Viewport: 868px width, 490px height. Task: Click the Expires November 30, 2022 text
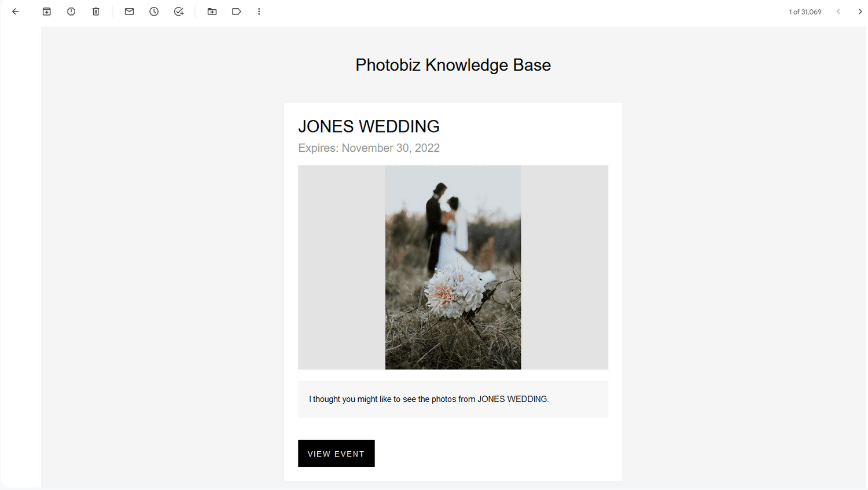(x=369, y=148)
